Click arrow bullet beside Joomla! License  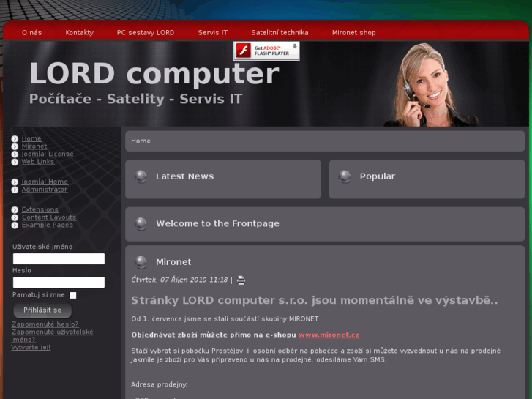[15, 154]
